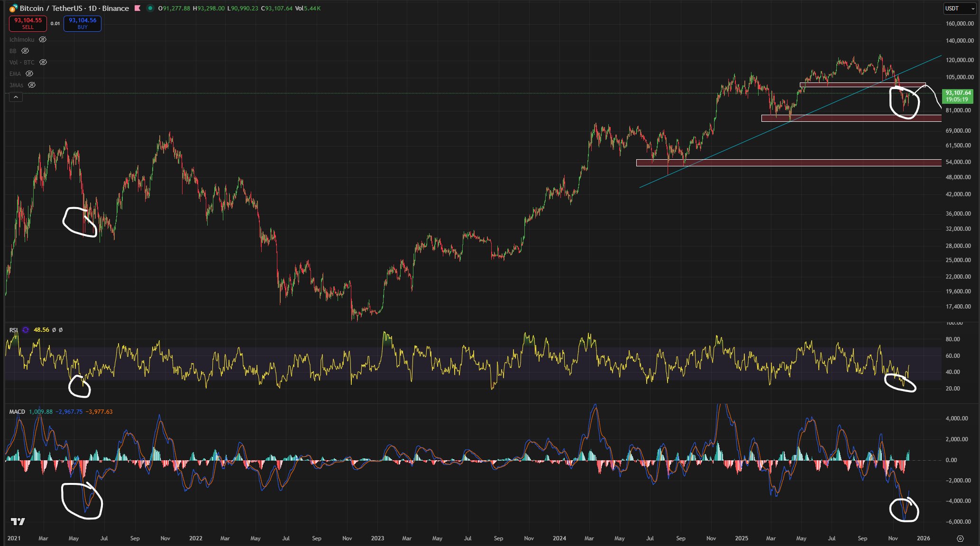Click the purple RSI refresh icon

[x=26, y=330]
